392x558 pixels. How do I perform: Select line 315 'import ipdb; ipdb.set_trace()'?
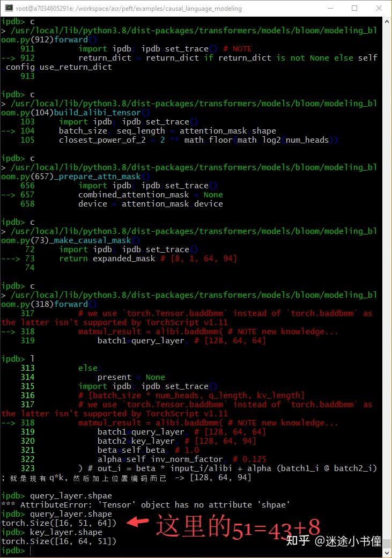(x=148, y=386)
